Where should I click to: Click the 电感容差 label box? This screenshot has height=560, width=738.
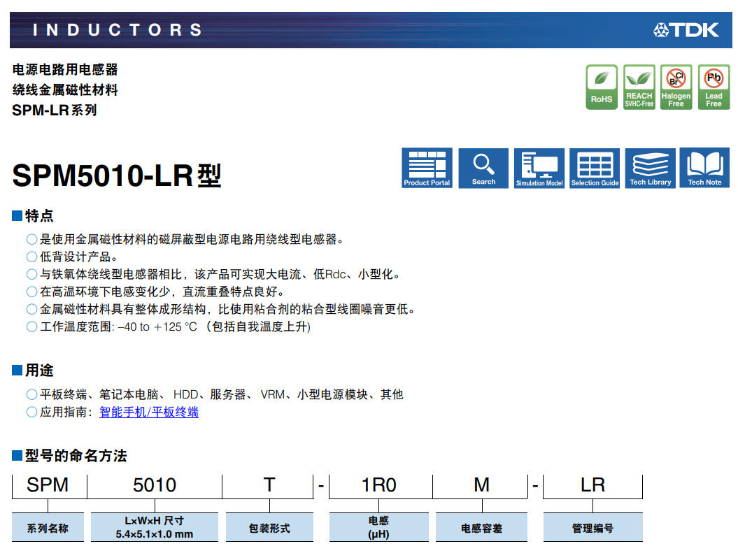point(481,528)
